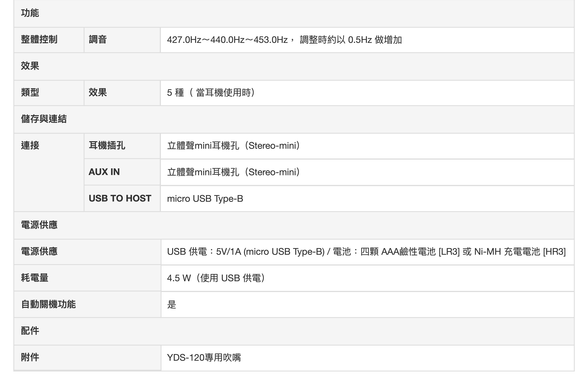
Task: Click the USB TO HOST label
Action: coord(120,198)
